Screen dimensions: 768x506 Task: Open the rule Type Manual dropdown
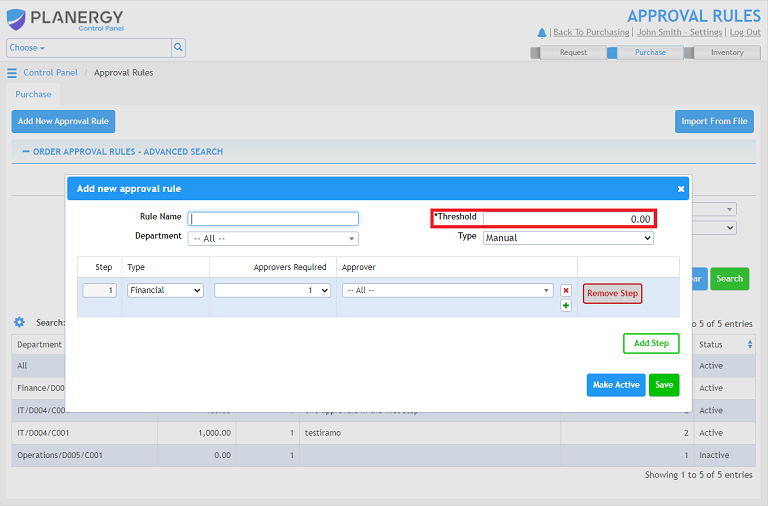point(568,238)
